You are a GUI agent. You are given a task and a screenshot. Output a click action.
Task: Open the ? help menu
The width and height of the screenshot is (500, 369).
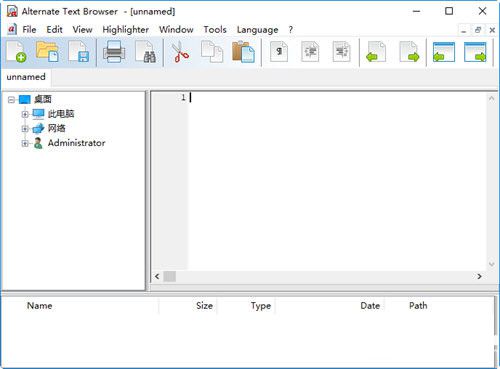(291, 30)
